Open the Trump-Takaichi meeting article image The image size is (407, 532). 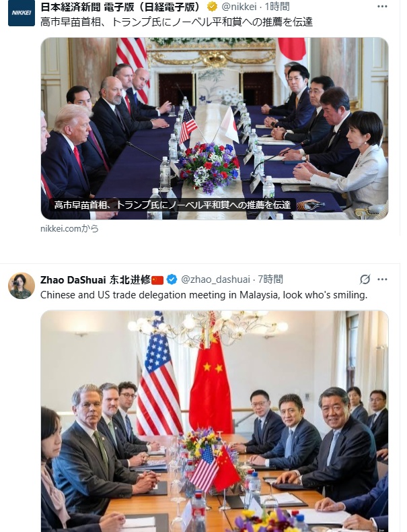click(215, 128)
